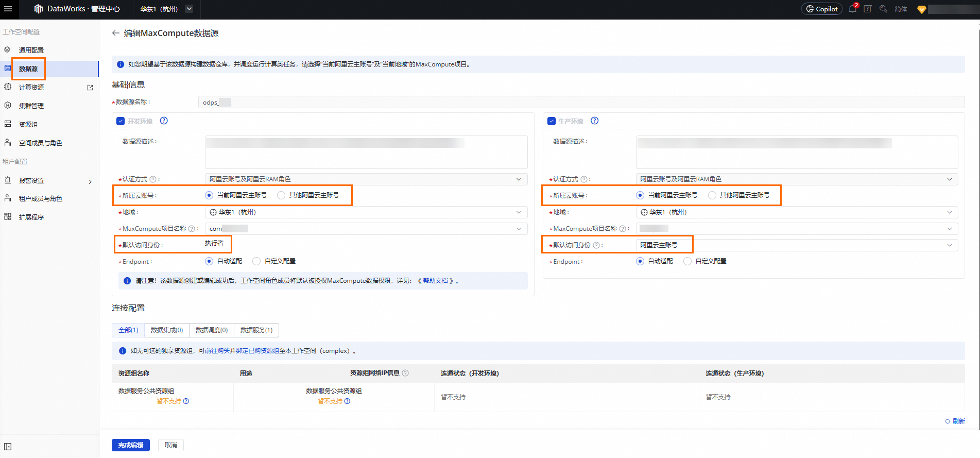Go back using the arrow beside 编辑MaxCompute数据源
Screen dimensions: 980x458
115,33
